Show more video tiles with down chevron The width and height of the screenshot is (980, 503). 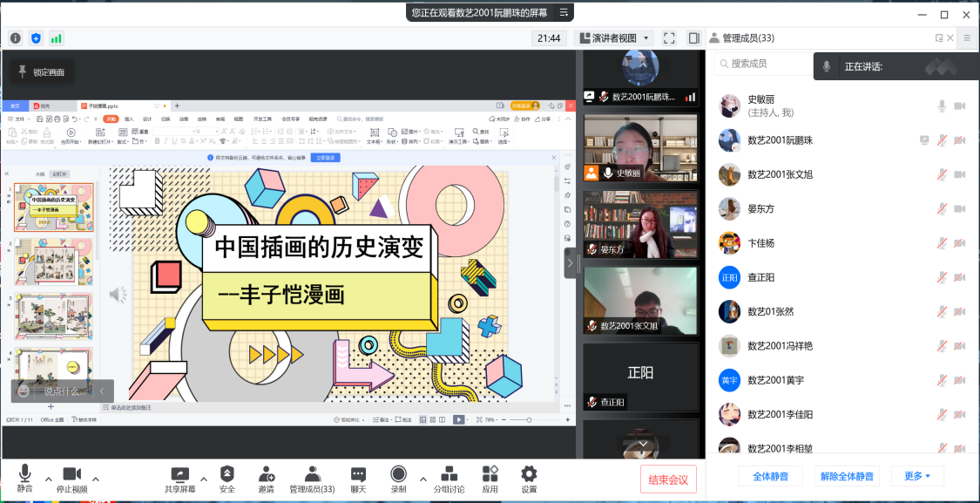click(x=642, y=444)
